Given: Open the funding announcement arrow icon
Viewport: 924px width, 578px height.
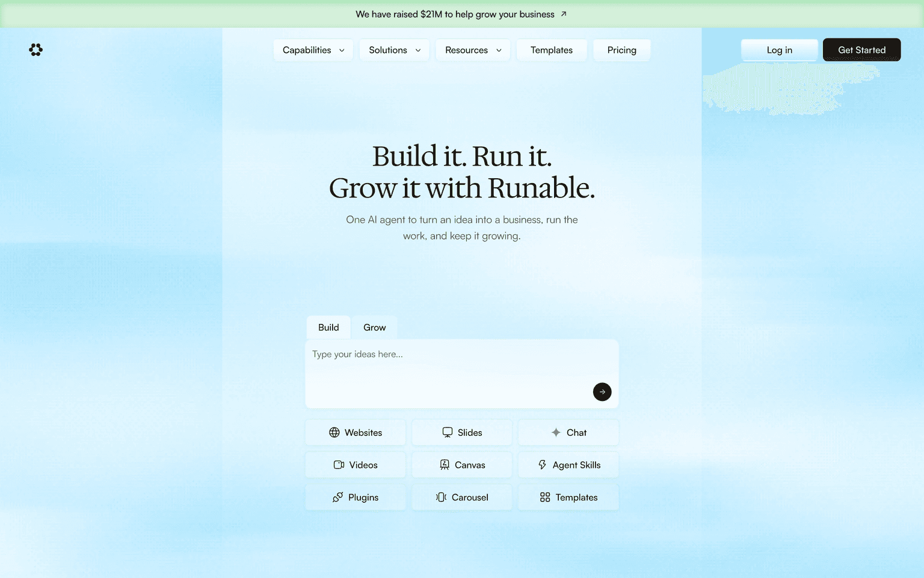Looking at the screenshot, I should [564, 14].
